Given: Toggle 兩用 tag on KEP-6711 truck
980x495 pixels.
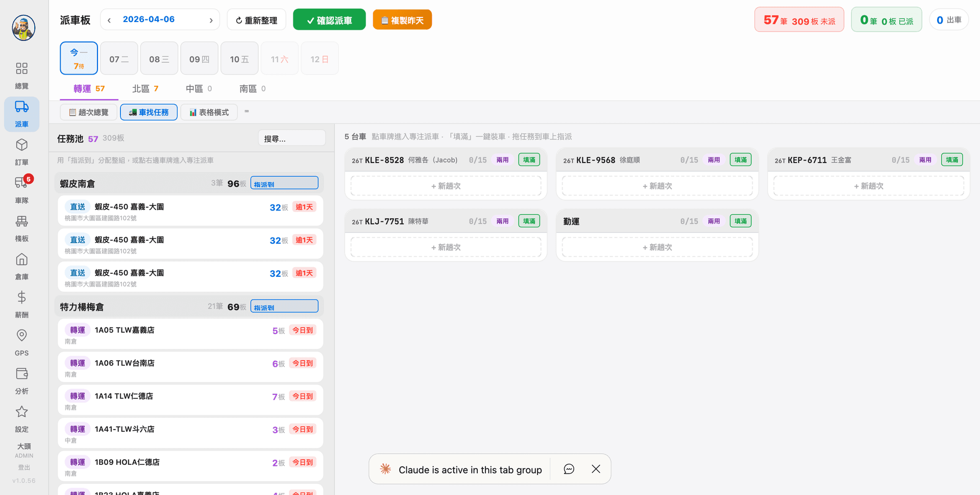Looking at the screenshot, I should 925,160.
